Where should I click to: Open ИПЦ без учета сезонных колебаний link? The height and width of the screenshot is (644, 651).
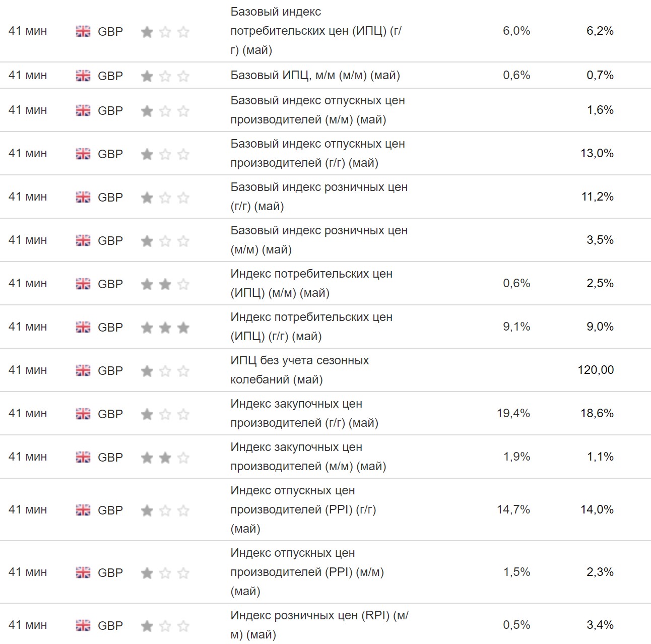299,370
